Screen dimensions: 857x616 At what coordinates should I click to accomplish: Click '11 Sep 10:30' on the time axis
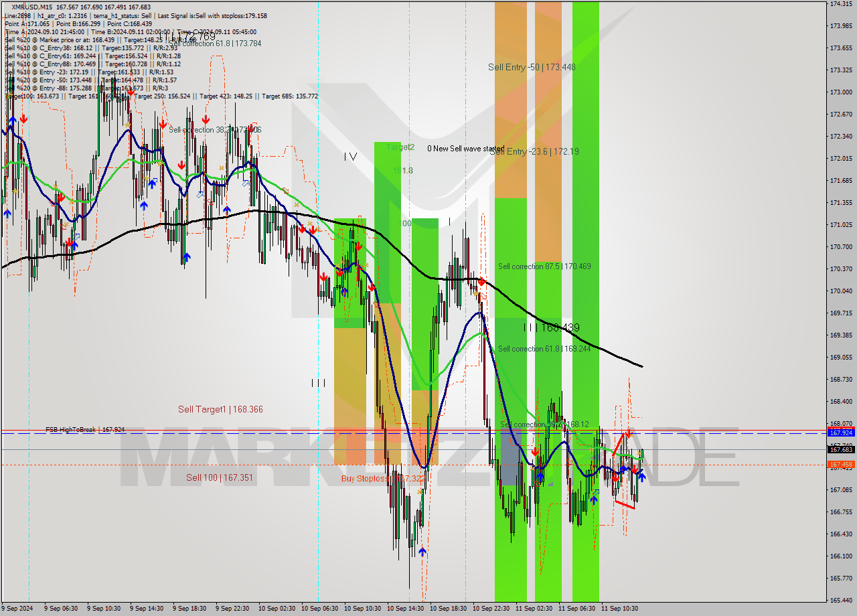(x=619, y=609)
